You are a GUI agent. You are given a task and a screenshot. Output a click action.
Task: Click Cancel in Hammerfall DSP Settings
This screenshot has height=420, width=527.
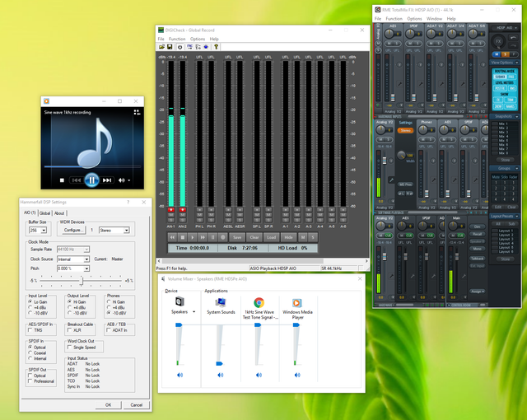coord(136,405)
